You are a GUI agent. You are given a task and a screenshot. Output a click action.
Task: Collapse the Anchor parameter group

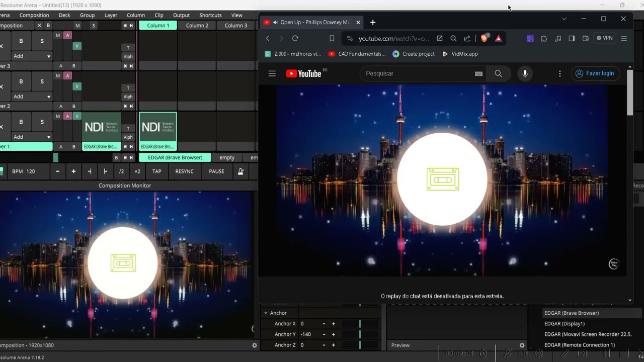click(x=266, y=313)
